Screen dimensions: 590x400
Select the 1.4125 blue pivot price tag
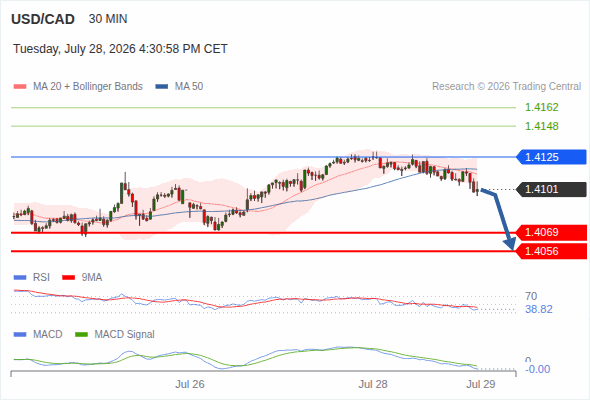(551, 157)
